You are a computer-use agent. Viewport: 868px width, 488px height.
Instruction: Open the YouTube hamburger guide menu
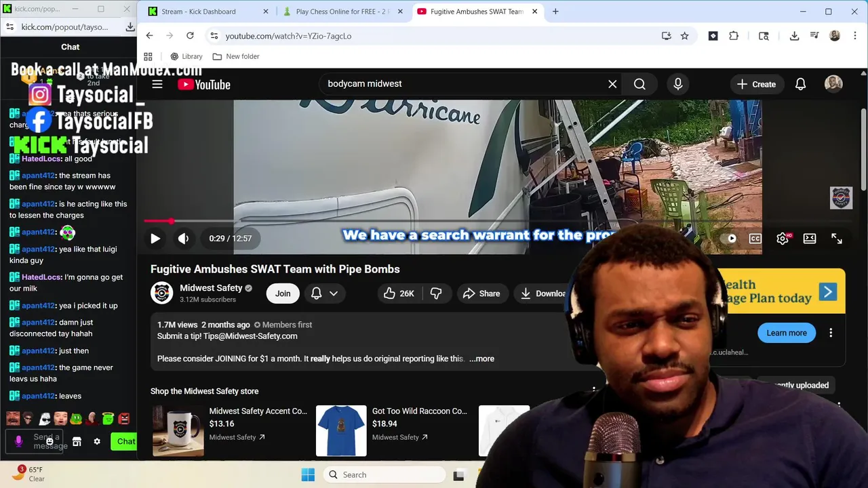click(157, 84)
